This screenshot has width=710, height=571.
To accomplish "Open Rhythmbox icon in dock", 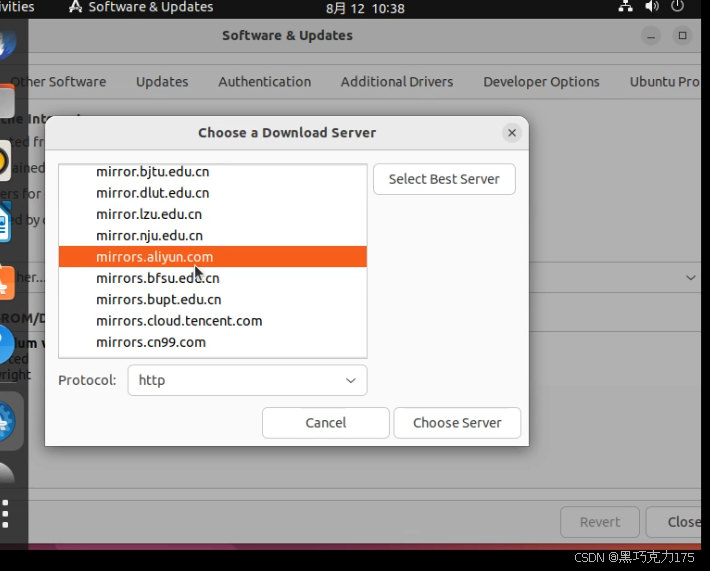I will (x=5, y=161).
